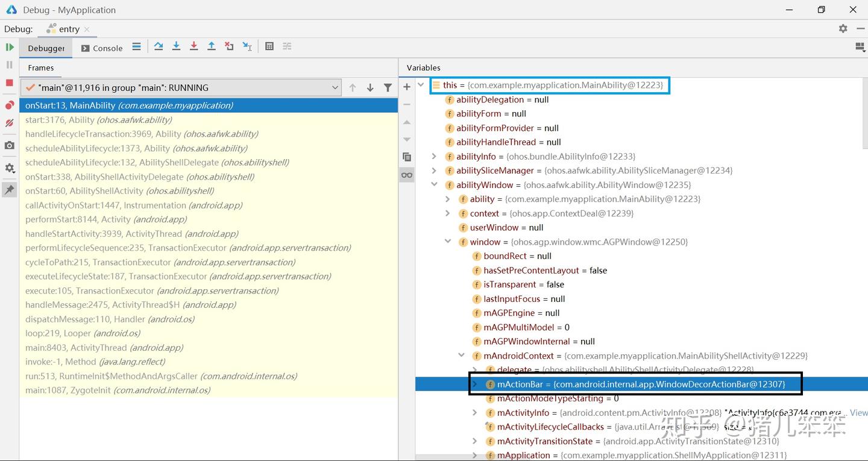Open View Breakpoints red circles icon
This screenshot has height=461, width=868.
click(x=10, y=105)
